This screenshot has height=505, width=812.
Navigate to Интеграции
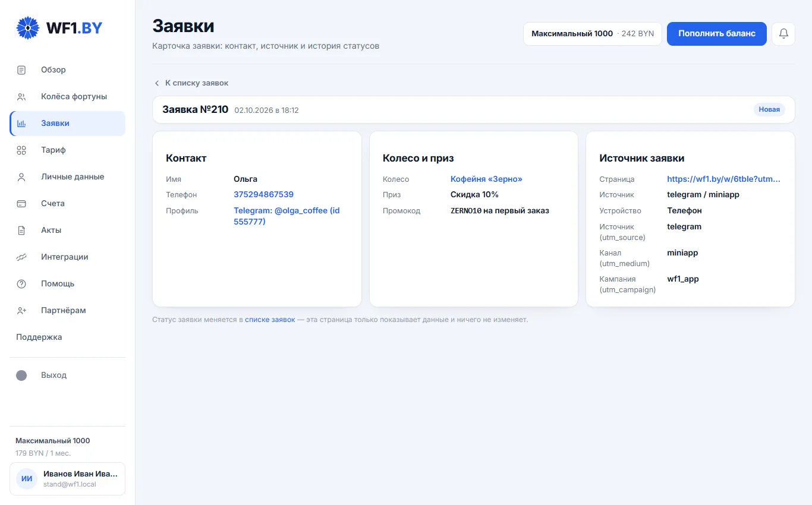67,257
